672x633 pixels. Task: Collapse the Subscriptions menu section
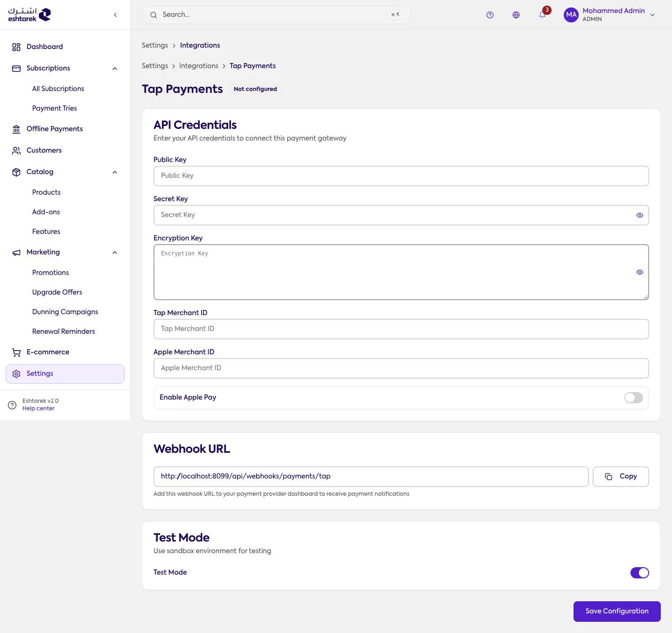click(x=115, y=69)
